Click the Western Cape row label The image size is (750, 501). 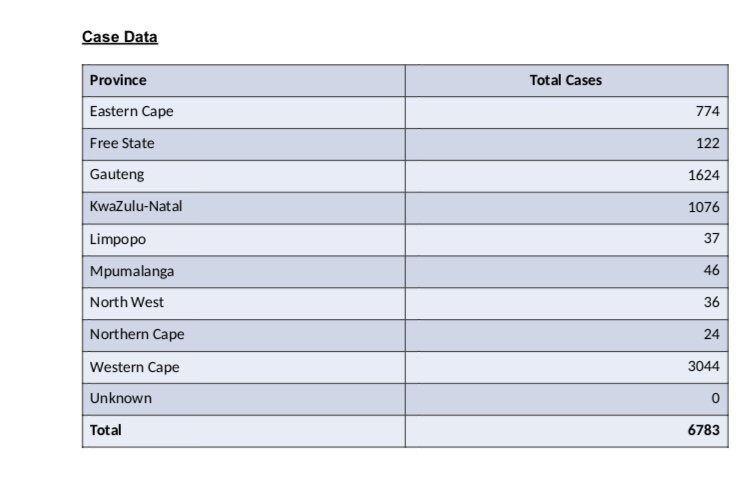tap(134, 367)
